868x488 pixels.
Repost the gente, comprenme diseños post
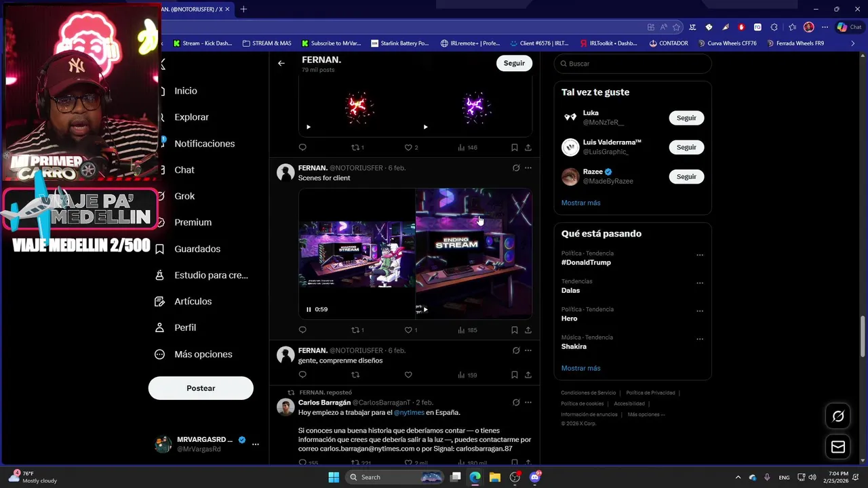tap(355, 375)
